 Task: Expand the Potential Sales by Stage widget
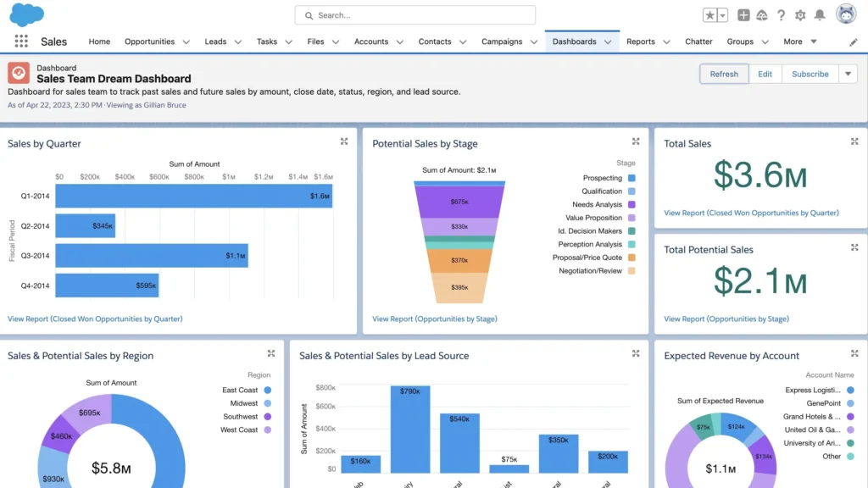coord(636,141)
